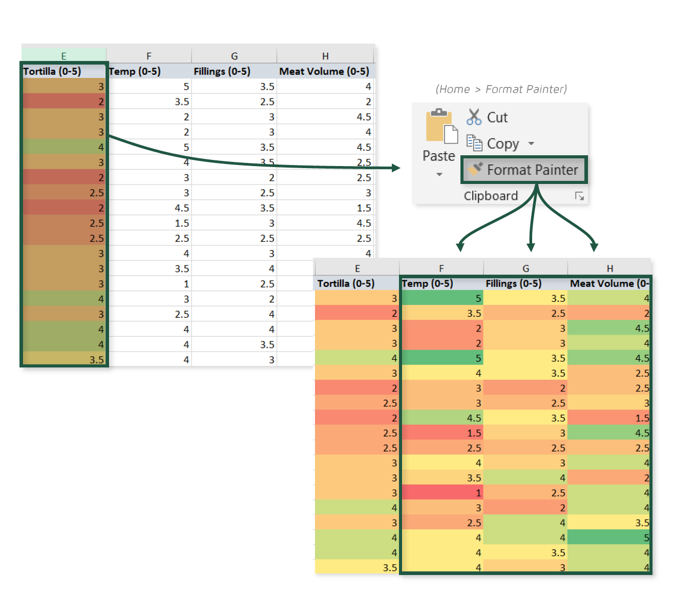Open the Paste dropdown arrow
The width and height of the screenshot is (673, 616).
click(439, 175)
